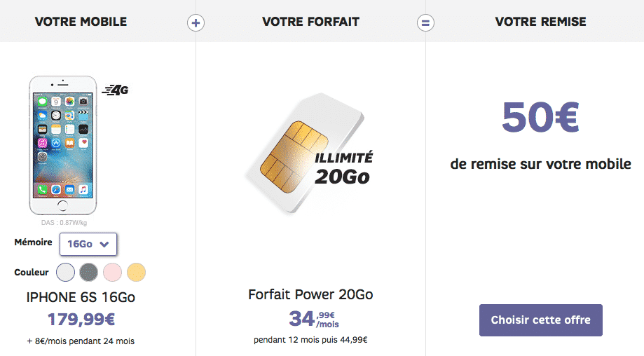
Task: Click the VOTRE MOBILE header
Action: [81, 21]
